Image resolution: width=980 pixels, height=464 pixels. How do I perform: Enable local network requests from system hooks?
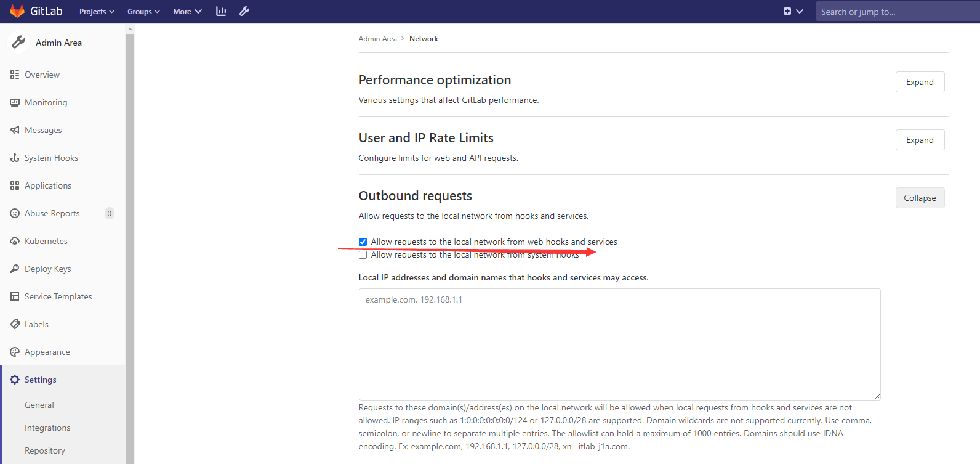(x=363, y=254)
